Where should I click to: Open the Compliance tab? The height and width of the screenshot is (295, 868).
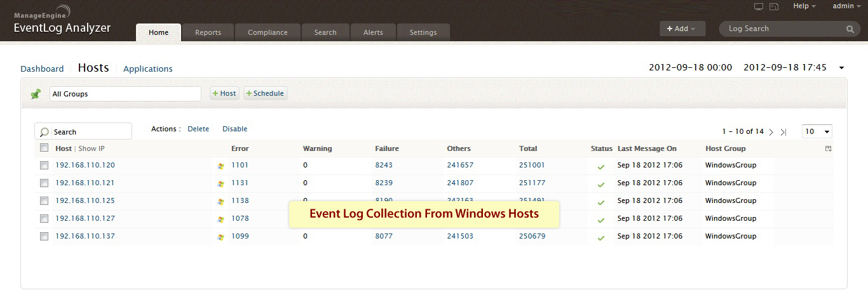268,32
